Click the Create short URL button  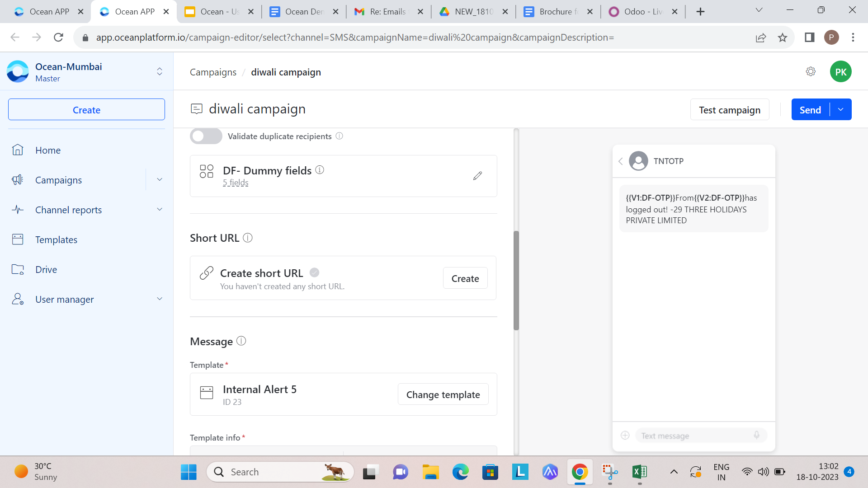click(465, 278)
